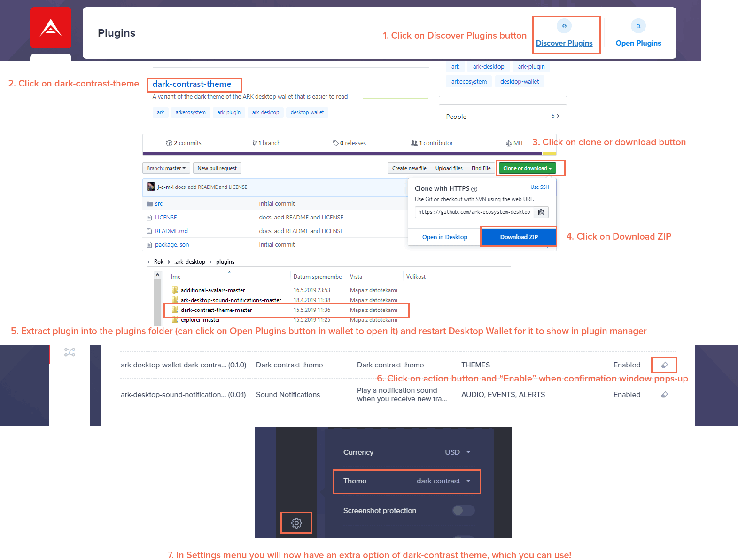Open the 0 releases tab

click(350, 143)
